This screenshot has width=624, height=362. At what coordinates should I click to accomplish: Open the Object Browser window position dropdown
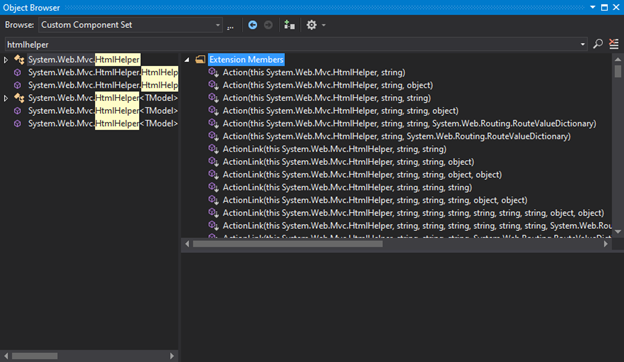[593, 7]
